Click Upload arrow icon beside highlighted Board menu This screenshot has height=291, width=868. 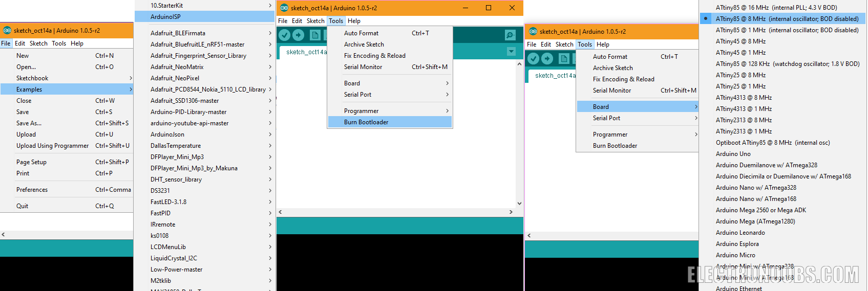click(x=547, y=58)
